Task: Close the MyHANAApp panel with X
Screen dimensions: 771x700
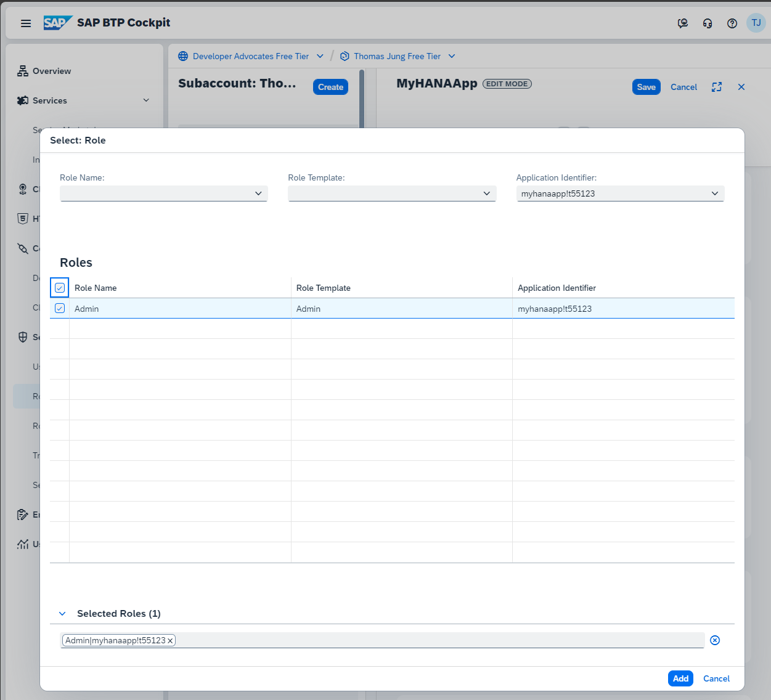Action: pos(741,87)
